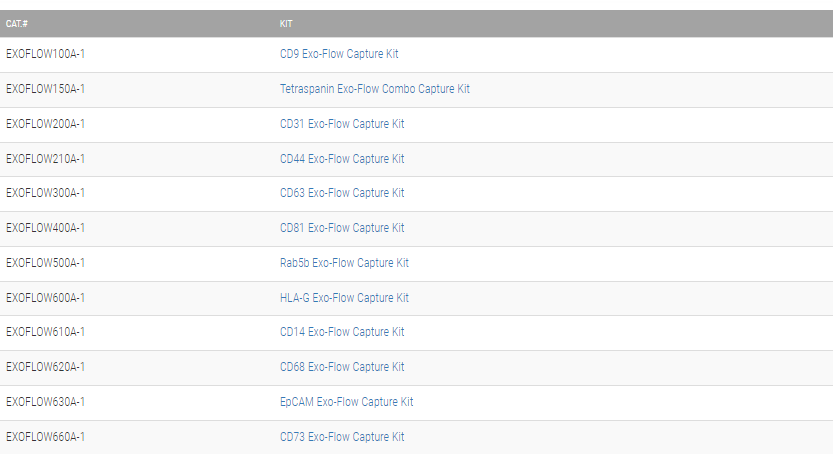Image resolution: width=833 pixels, height=476 pixels.
Task: Follow the CD44 Exo-Flow Capture Kit link
Action: point(342,159)
